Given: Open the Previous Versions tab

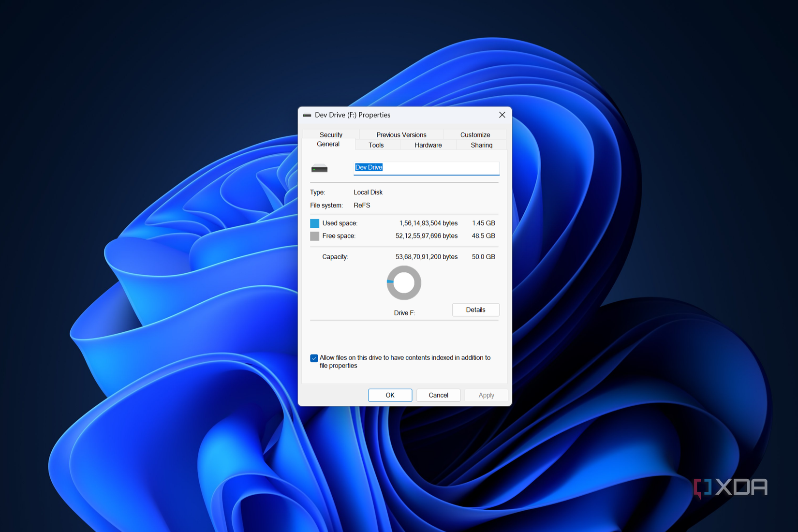Looking at the screenshot, I should click(401, 134).
